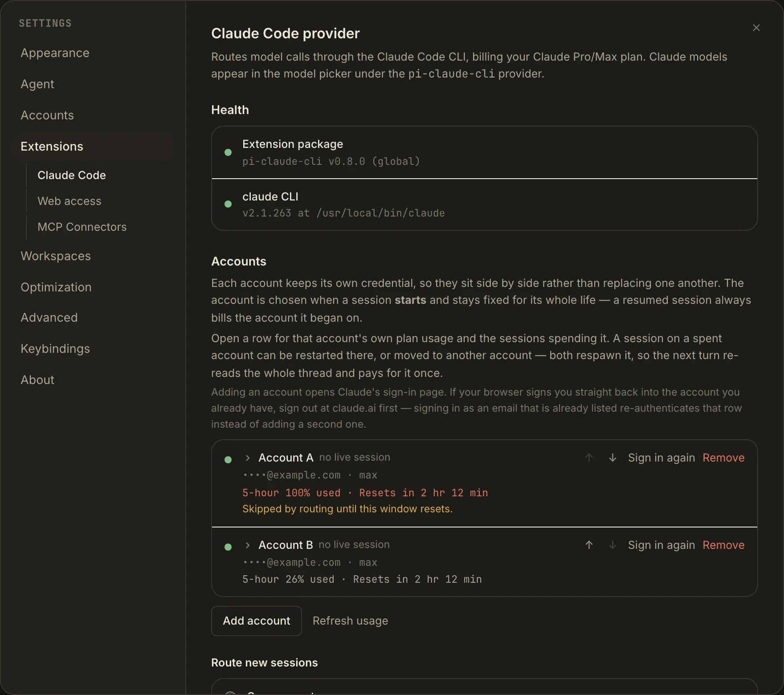
Task: Click Sign in again for Account A
Action: tap(661, 458)
